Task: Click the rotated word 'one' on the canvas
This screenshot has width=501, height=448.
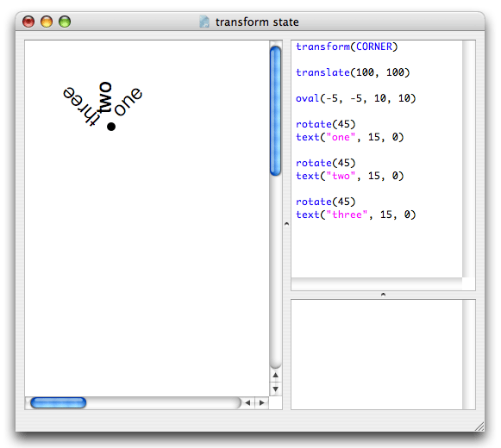Action: pyautogui.click(x=128, y=102)
